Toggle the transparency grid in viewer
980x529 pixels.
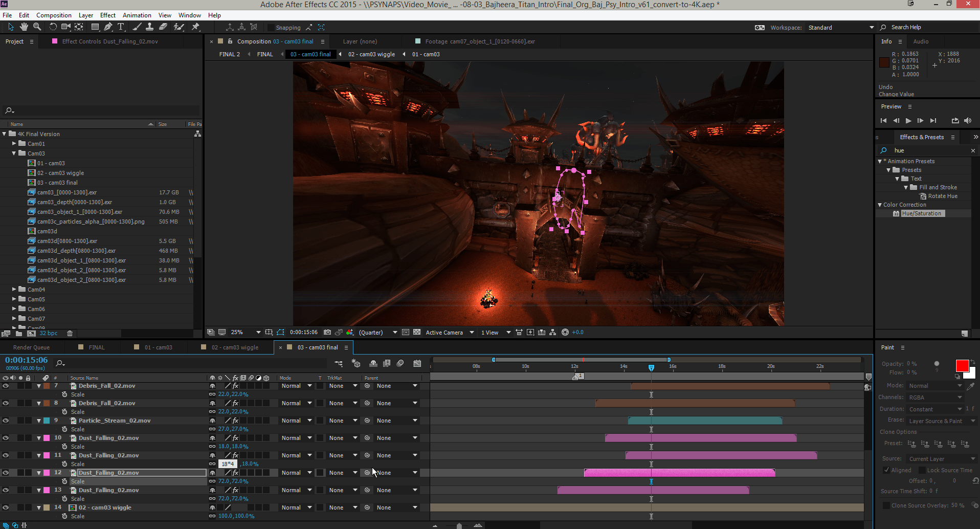[x=417, y=332]
